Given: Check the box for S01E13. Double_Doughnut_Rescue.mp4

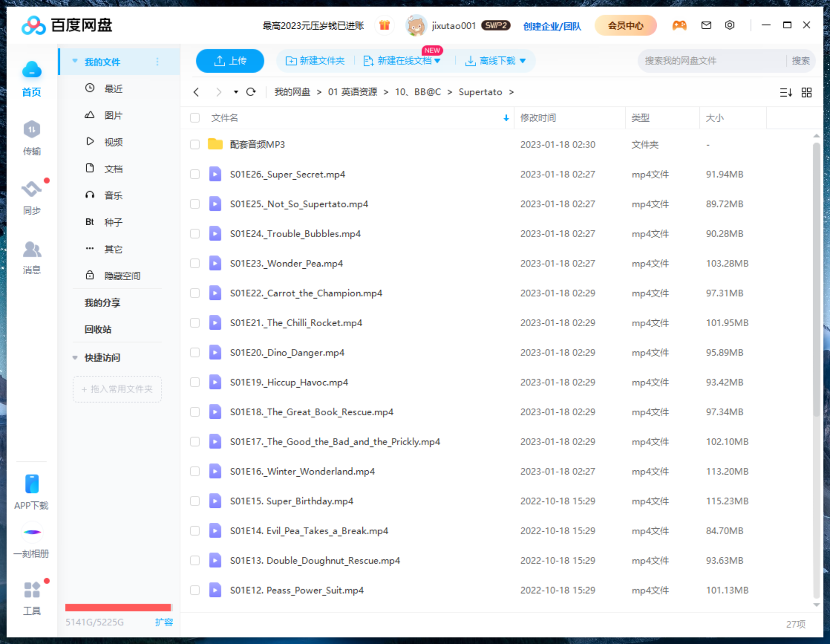Looking at the screenshot, I should click(x=195, y=560).
